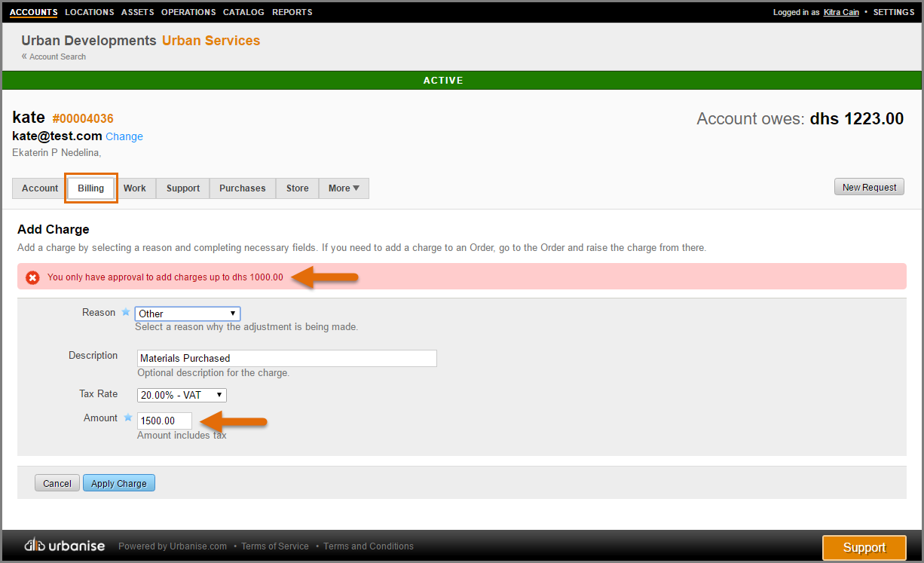Viewport: 924px width, 563px height.
Task: Open the Reason dropdown set to Other
Action: pos(188,314)
